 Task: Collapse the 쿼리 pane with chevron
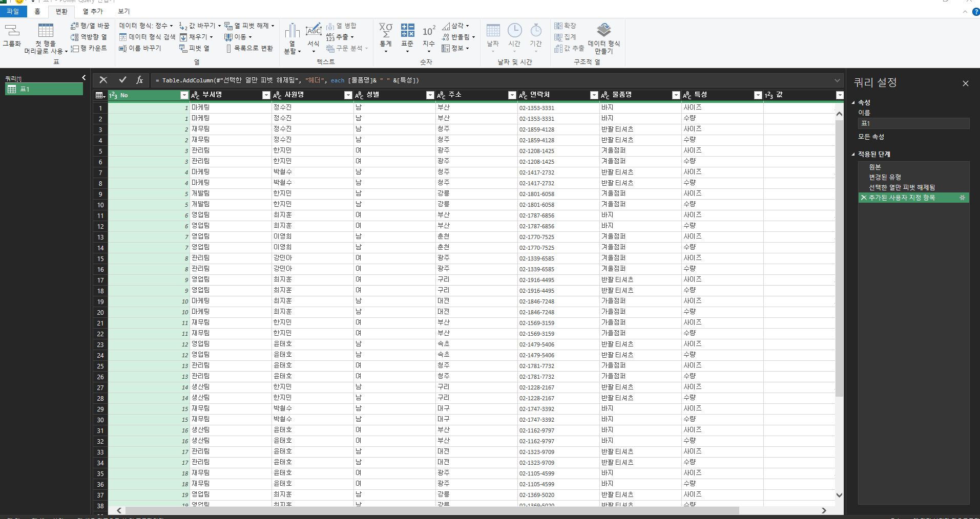pos(84,78)
